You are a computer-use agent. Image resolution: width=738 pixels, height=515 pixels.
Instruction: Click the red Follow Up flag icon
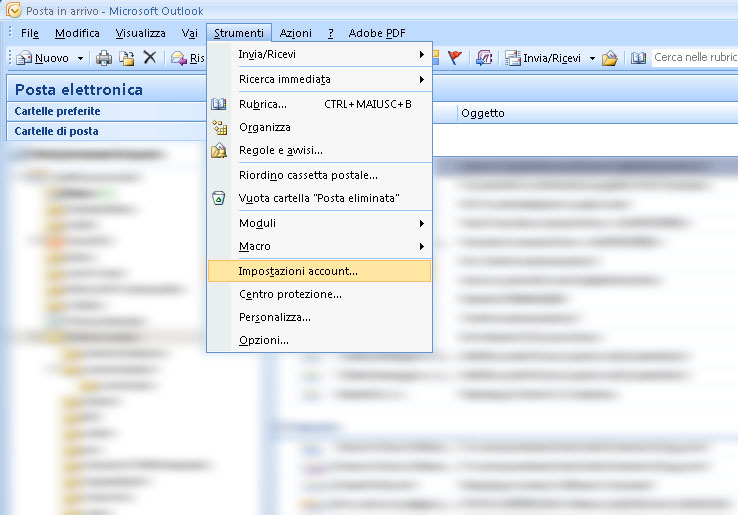(455, 57)
